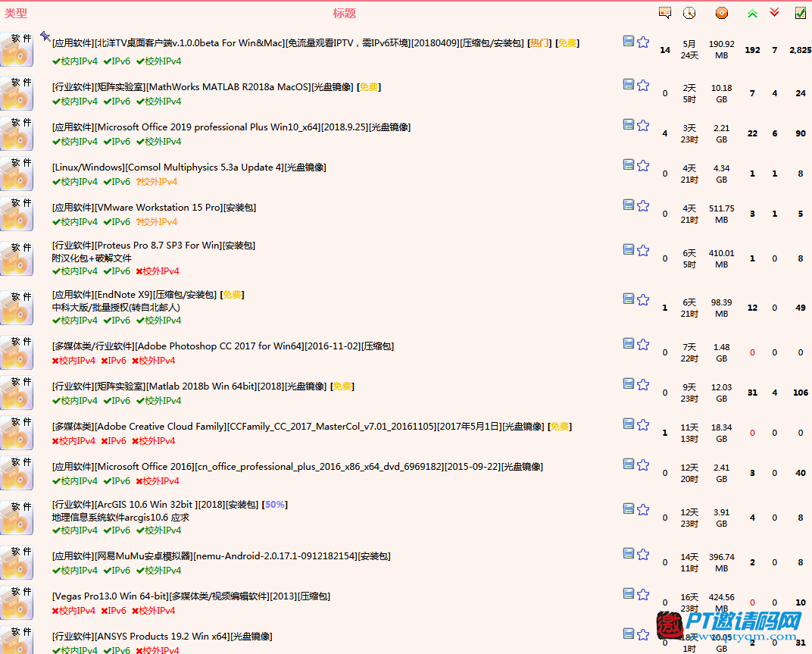Download icon for Microsoft Office 2016
Image resolution: width=812 pixels, height=654 pixels.
(x=628, y=465)
